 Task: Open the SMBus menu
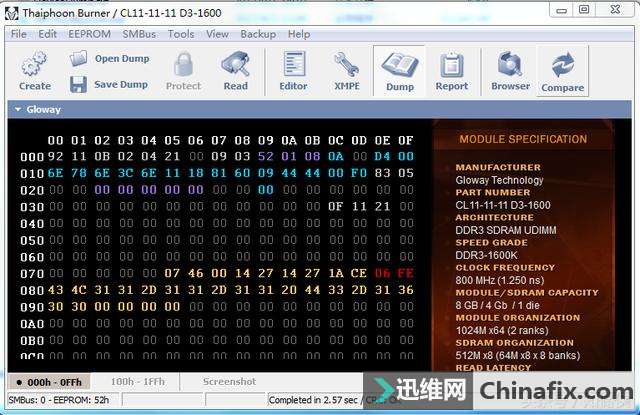[x=139, y=34]
